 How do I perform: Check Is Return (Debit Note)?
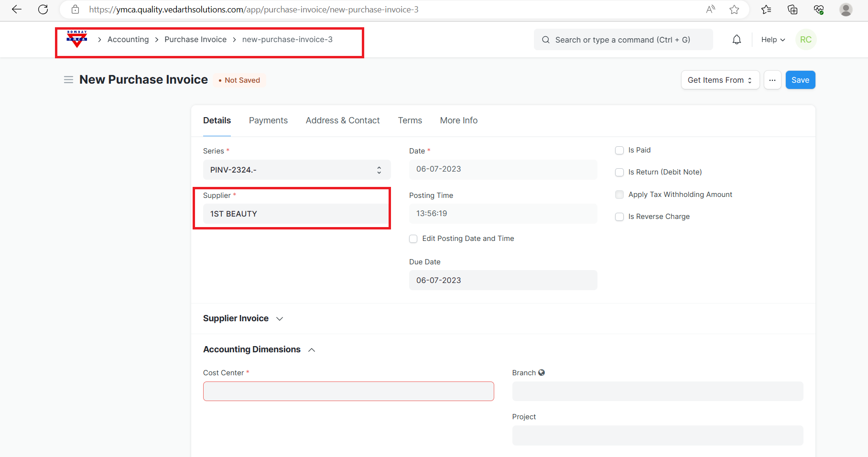coord(619,173)
